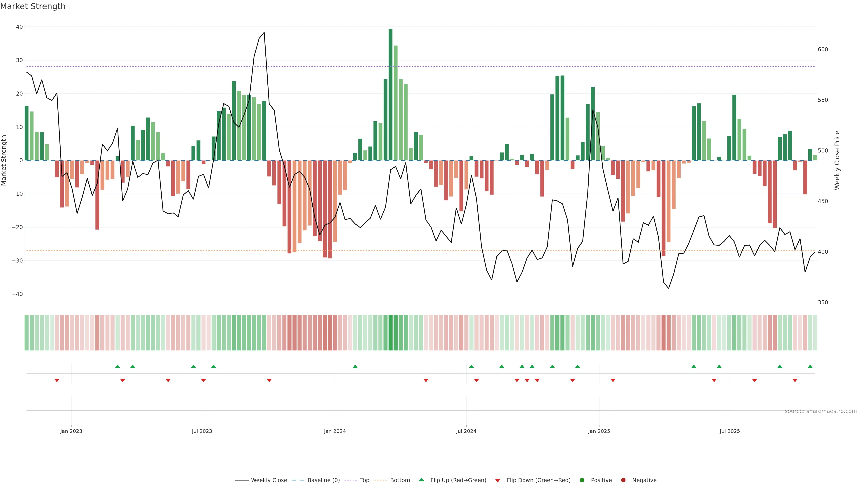Click the Flip Up triangle icon in legend

[x=421, y=480]
